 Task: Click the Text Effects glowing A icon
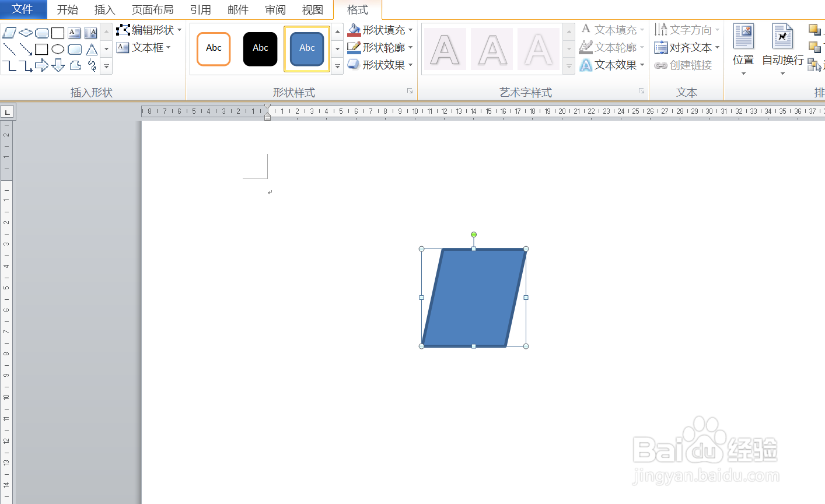click(586, 65)
